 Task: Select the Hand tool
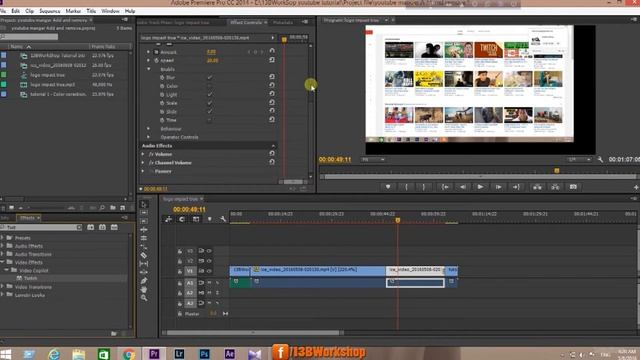click(144, 289)
